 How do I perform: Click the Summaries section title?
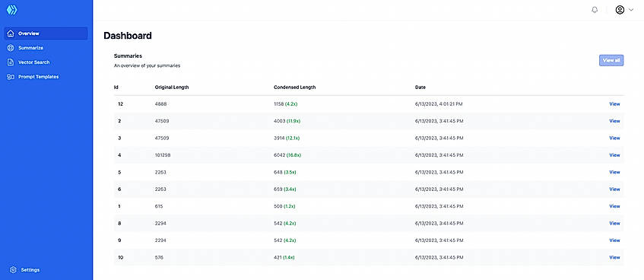click(x=128, y=56)
